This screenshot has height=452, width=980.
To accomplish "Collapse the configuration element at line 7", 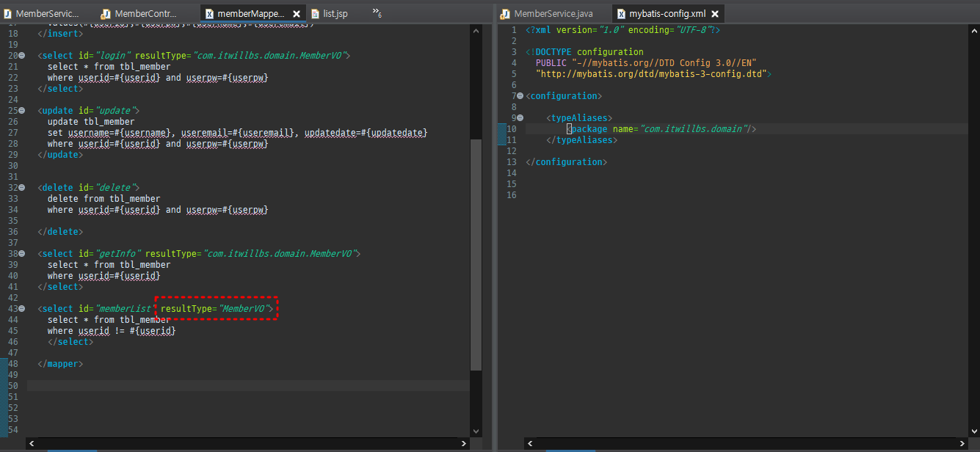I will coord(520,96).
